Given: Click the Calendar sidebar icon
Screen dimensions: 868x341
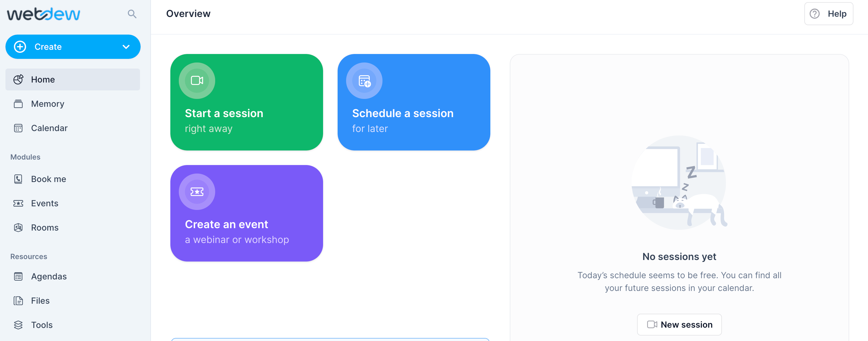Looking at the screenshot, I should coord(18,128).
